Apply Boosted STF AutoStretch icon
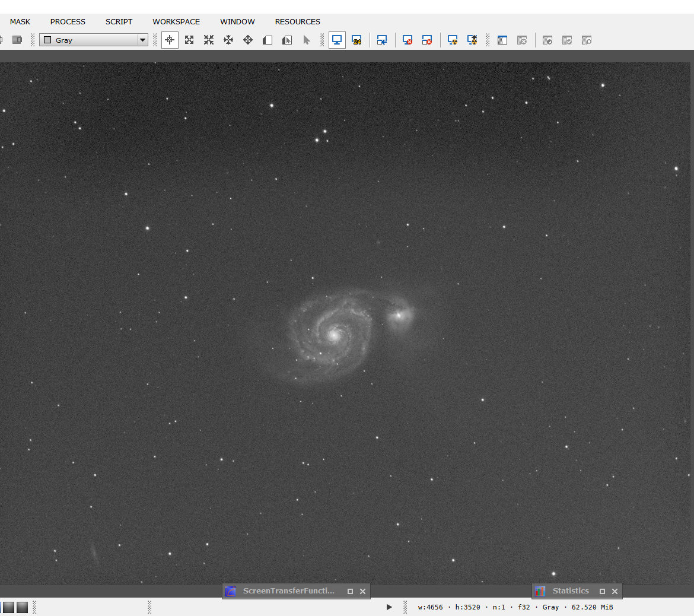 (472, 40)
